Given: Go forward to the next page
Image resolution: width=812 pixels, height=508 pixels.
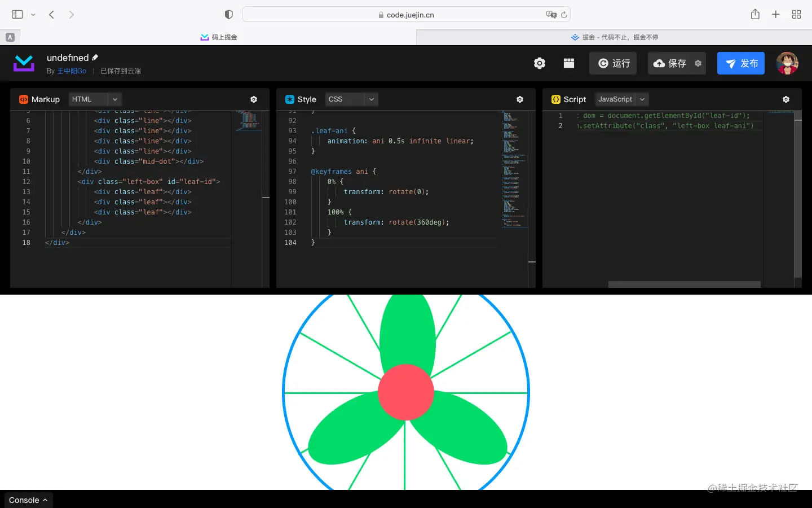Looking at the screenshot, I should click(x=71, y=15).
